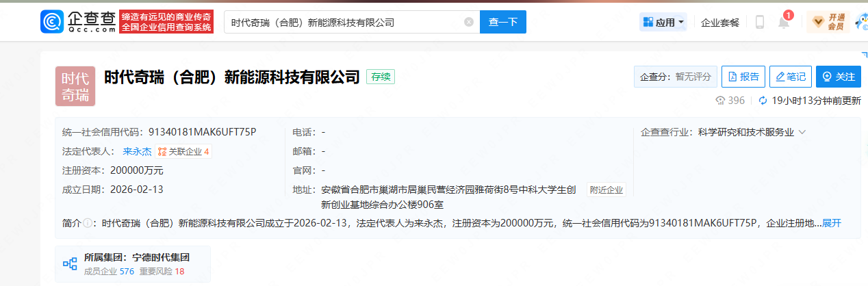868x286 pixels.
Task: Expand the 企查查行业 industry chevron
Action: point(802,132)
